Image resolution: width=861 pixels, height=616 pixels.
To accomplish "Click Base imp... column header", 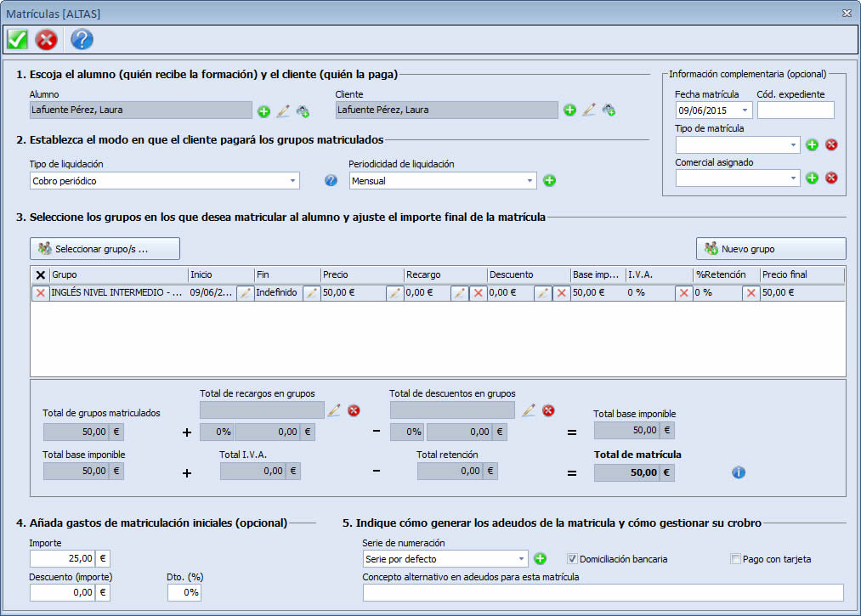I will [598, 274].
